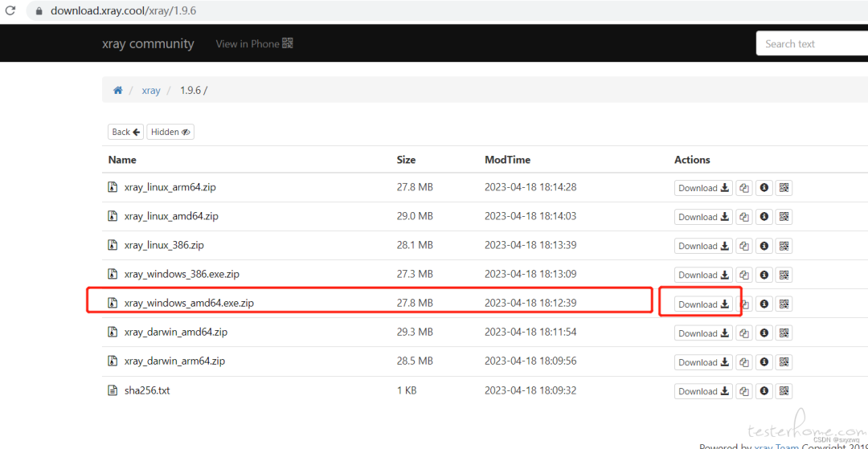Copy link icon for xray_linux_386.zip
The image size is (868, 449).
click(744, 246)
